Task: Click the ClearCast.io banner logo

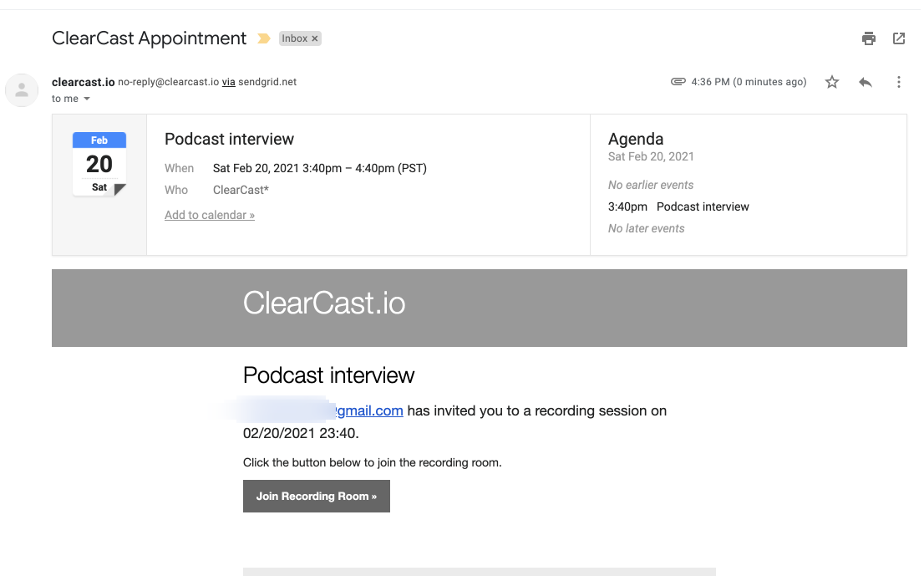Action: click(324, 303)
